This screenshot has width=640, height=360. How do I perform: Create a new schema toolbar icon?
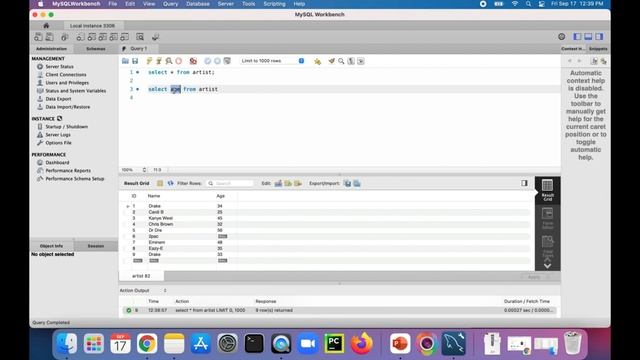(x=80, y=37)
